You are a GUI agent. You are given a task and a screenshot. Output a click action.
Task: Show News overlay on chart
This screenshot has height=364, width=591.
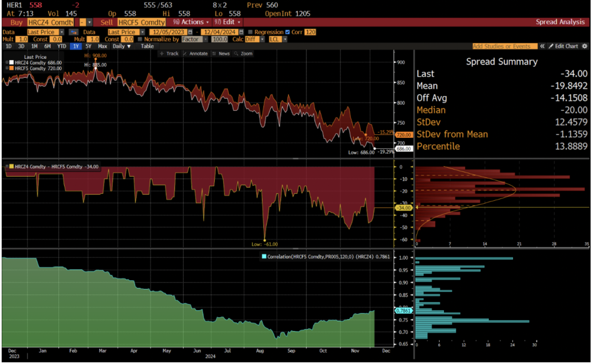point(222,53)
